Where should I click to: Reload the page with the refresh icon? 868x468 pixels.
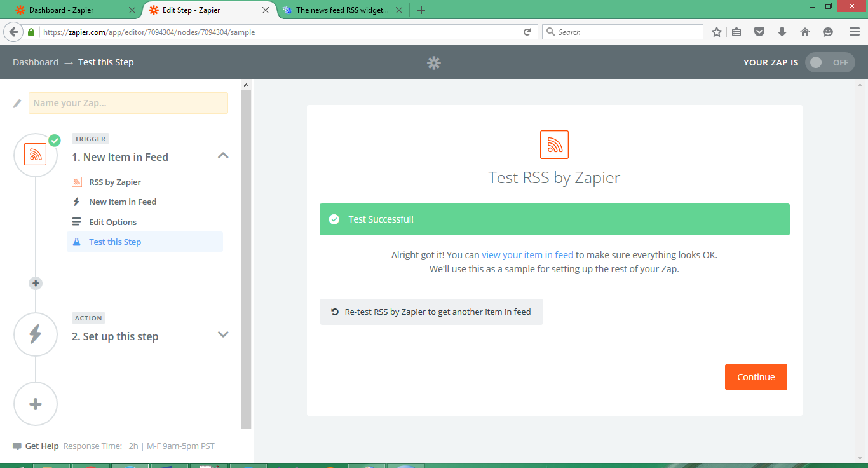(527, 32)
